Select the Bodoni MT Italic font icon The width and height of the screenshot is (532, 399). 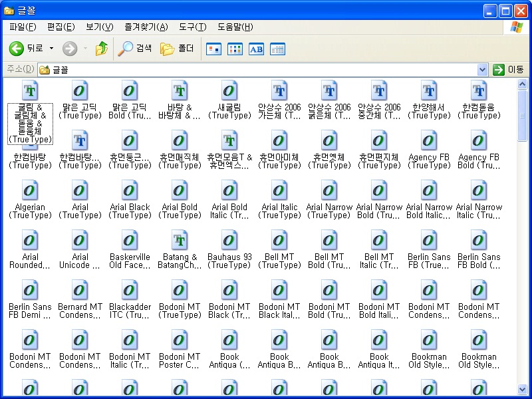(x=130, y=340)
